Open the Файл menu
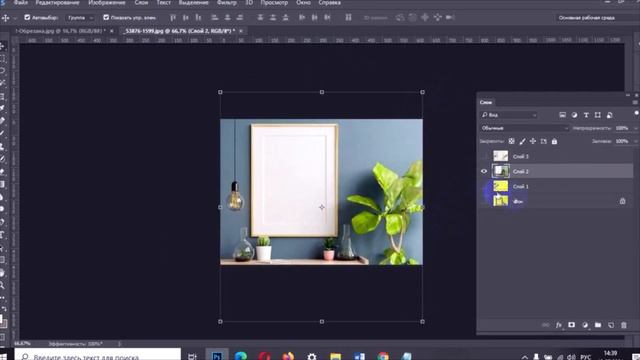The height and width of the screenshot is (360, 640). coord(21,3)
